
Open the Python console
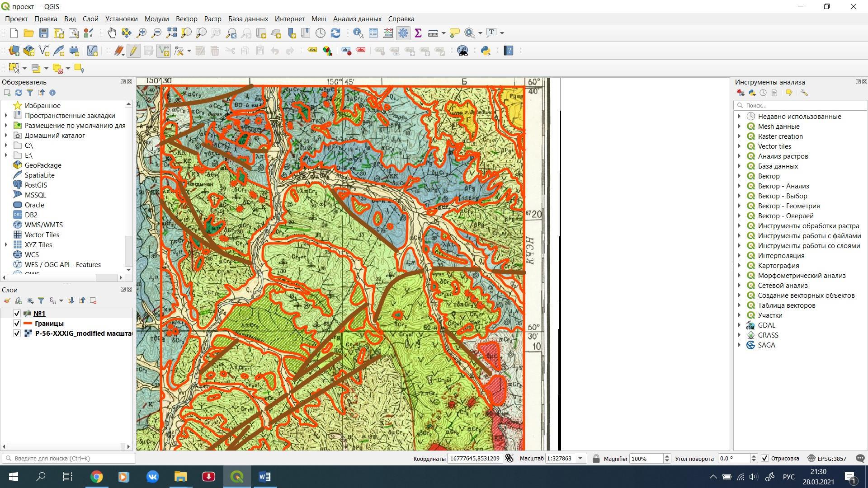pos(486,51)
